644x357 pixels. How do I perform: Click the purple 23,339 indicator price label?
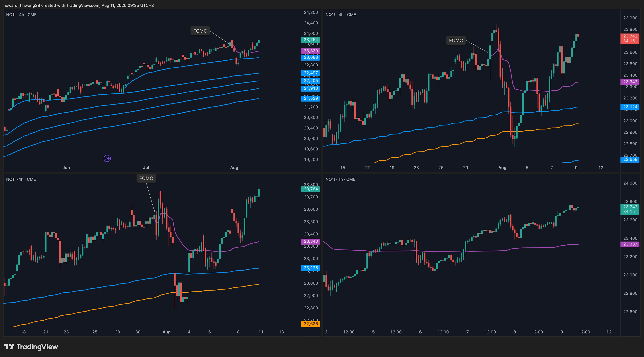pos(310,51)
